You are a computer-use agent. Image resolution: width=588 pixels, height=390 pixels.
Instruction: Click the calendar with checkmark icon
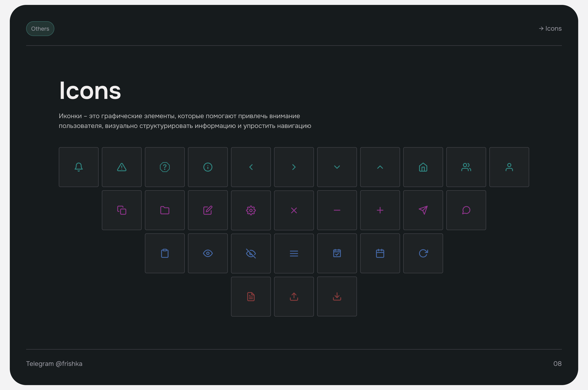pos(337,253)
